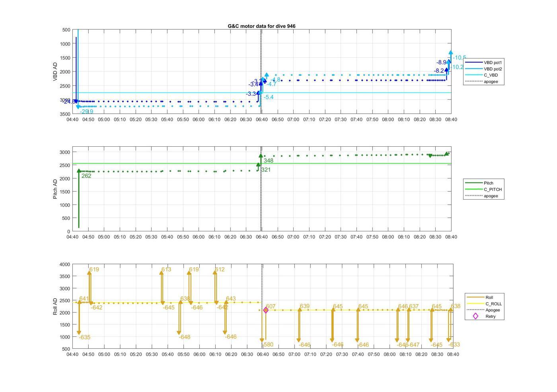This screenshot has height=392, width=557.
Task: Click the '-580' roll data label
Action: [x=267, y=345]
